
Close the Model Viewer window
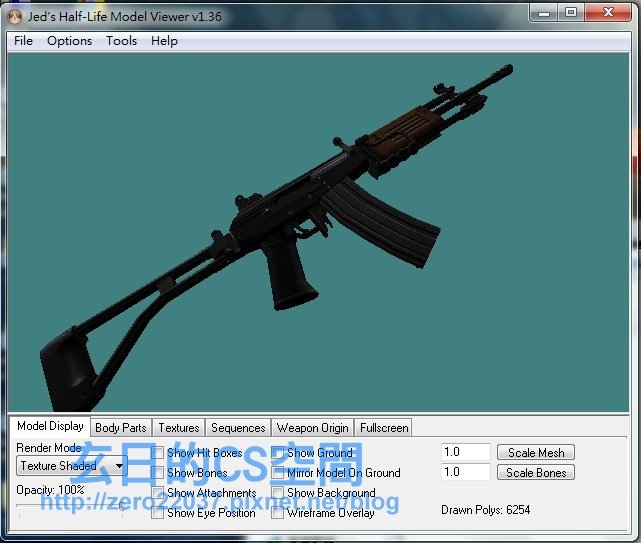pyautogui.click(x=608, y=13)
